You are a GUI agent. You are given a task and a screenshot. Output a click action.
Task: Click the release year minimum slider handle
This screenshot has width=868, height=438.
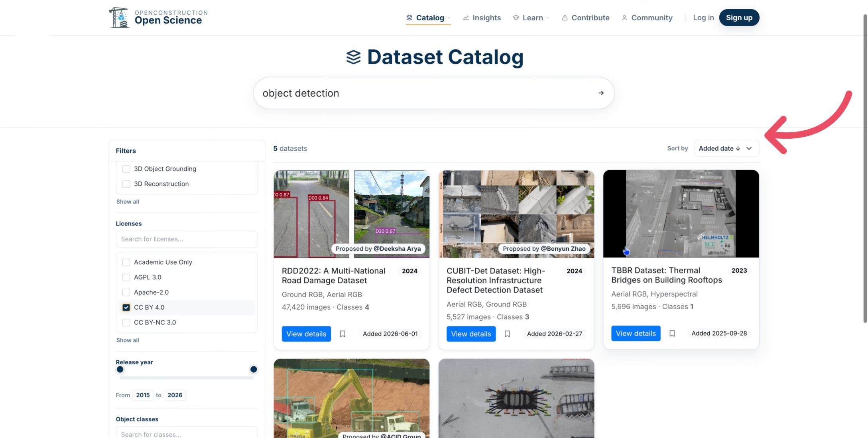pos(120,369)
